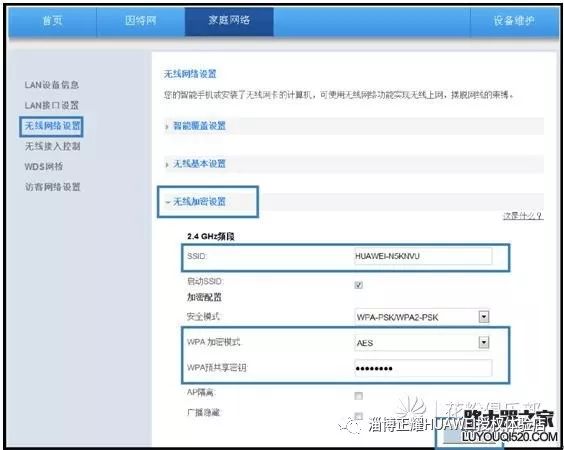564x450 pixels.
Task: Open WDS网桥 in sidebar
Action: click(44, 167)
